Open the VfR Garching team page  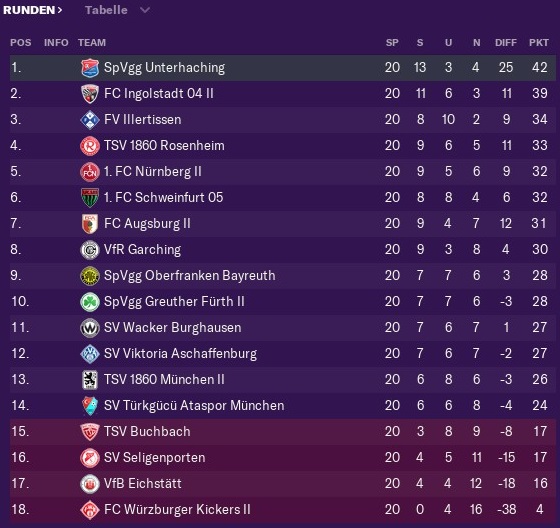click(x=142, y=250)
